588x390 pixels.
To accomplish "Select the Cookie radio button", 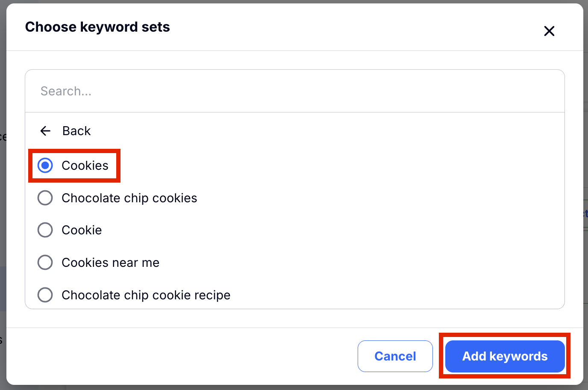I will click(x=45, y=230).
